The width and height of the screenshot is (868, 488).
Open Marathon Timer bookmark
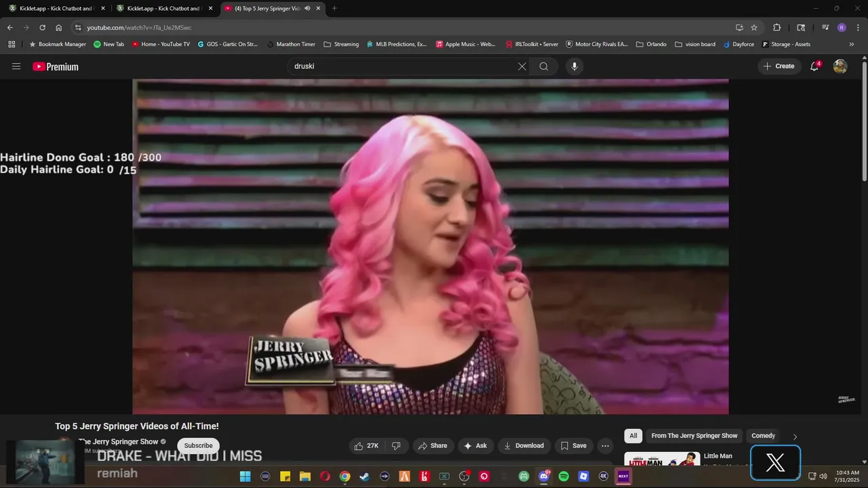coord(291,44)
